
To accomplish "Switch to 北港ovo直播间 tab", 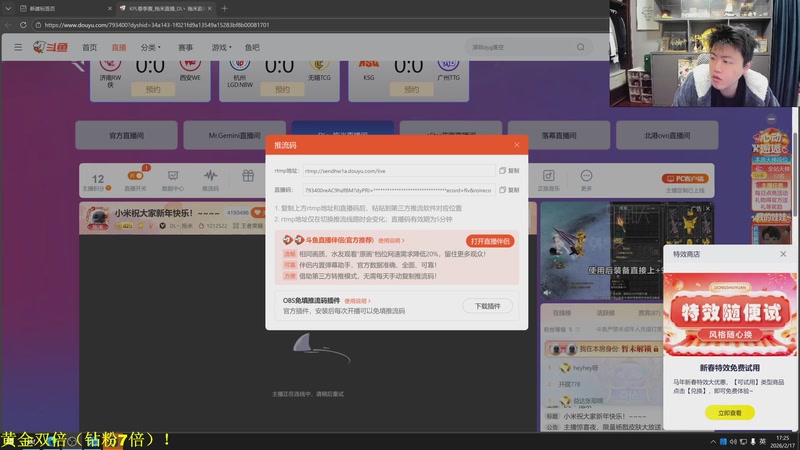I will 667,135.
